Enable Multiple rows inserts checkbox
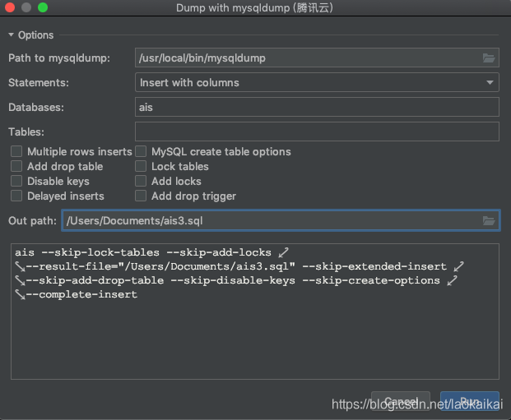 16,152
